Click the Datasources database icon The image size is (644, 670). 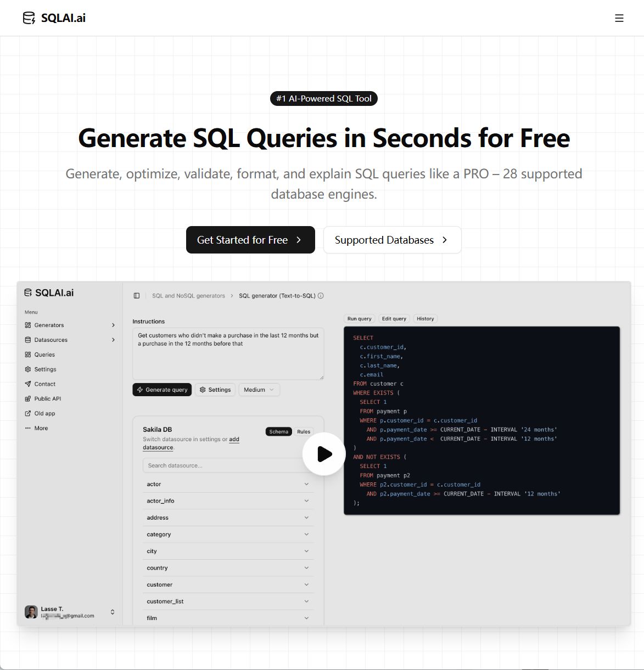28,340
